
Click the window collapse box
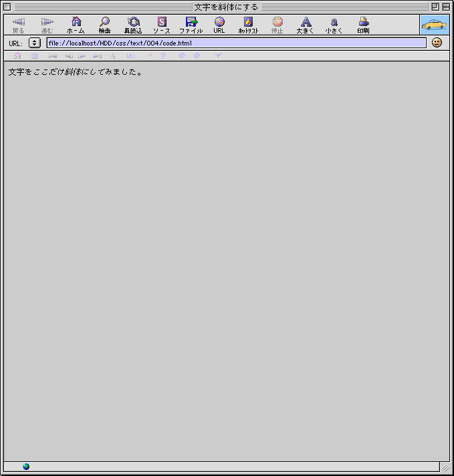[446, 7]
